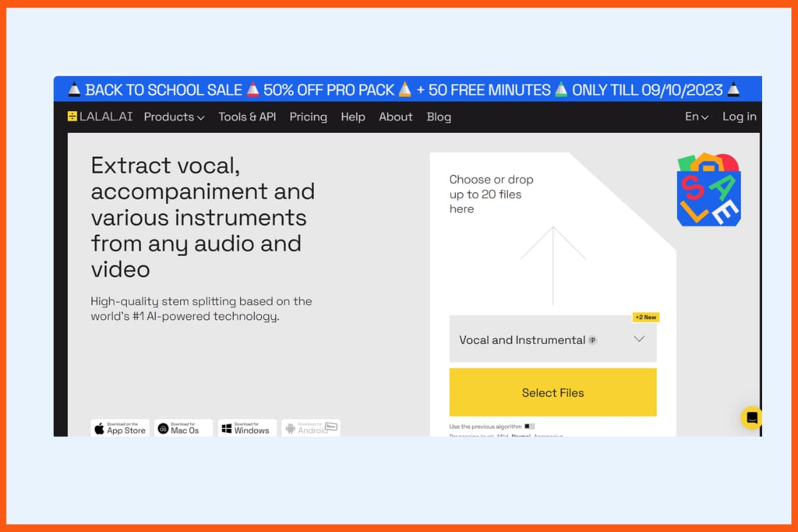Click the Mac Os download badge
Screen dimensions: 798x532
coord(184,428)
